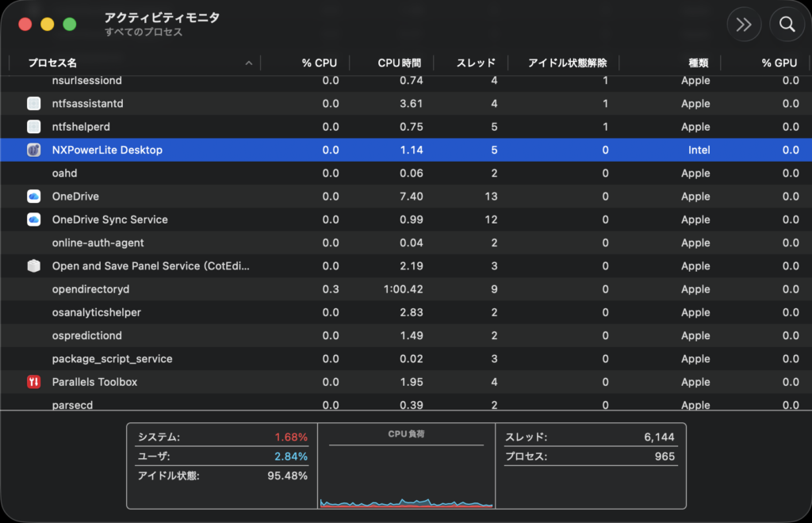Select the nsurlsessiond process row
812x523 pixels.
[406, 81]
